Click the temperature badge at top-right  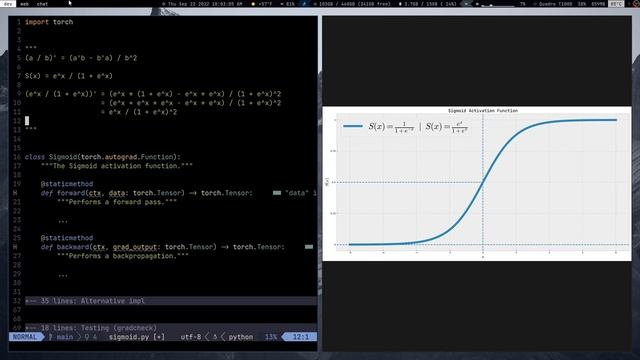(616, 4)
